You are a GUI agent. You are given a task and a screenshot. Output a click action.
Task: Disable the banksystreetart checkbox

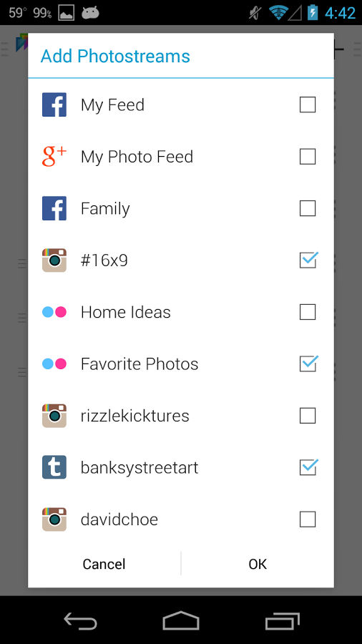[x=308, y=467]
